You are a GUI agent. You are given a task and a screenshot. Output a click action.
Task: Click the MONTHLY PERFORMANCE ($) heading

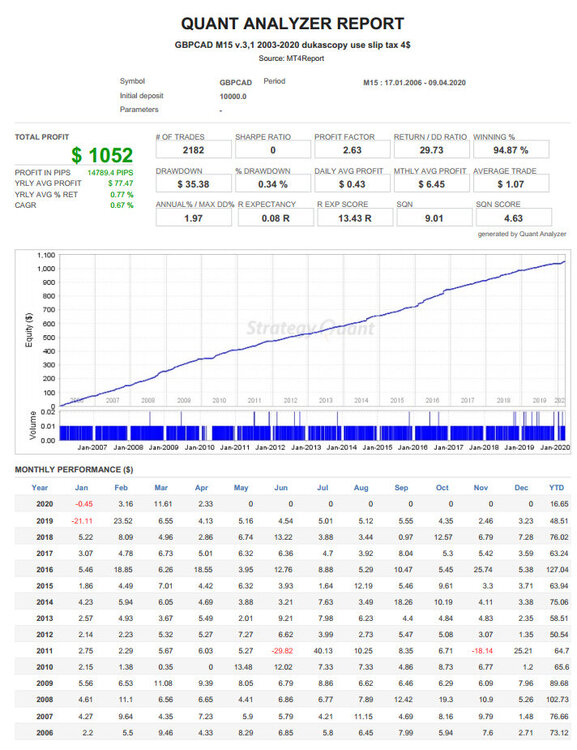point(74,470)
